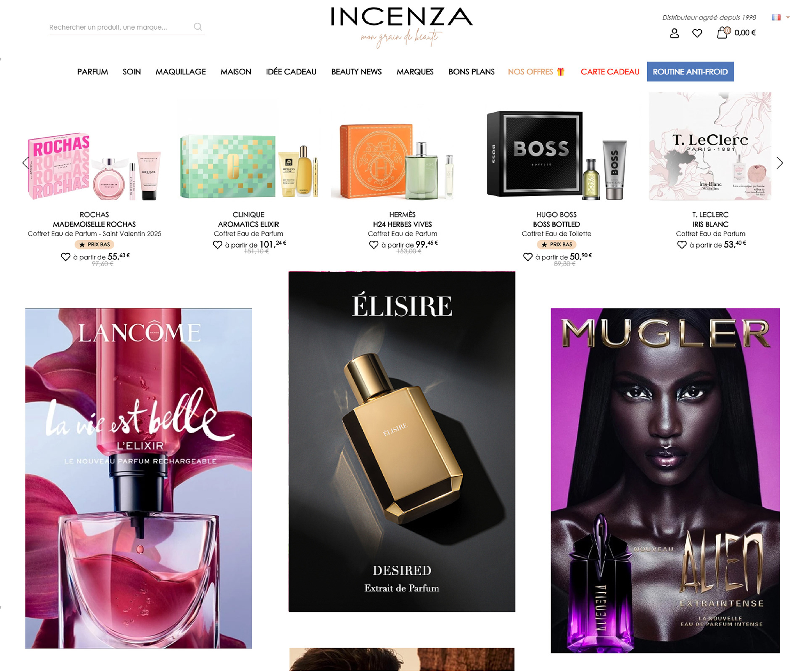Image resolution: width=807 pixels, height=672 pixels.
Task: Click the search magnifier icon
Action: pyautogui.click(x=198, y=27)
